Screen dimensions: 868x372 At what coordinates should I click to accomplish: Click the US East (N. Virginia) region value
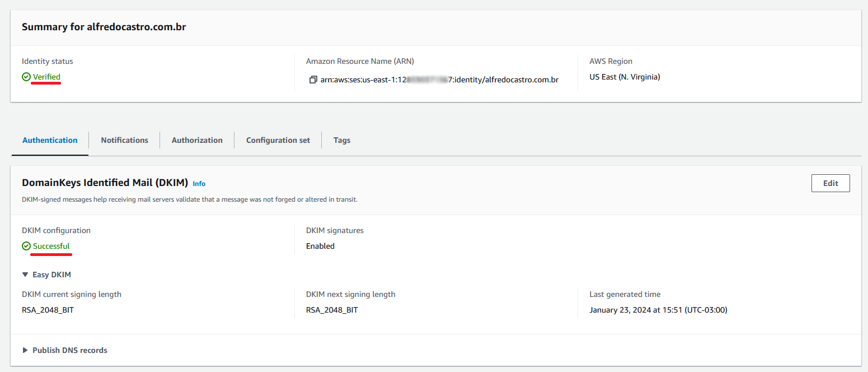(x=625, y=77)
